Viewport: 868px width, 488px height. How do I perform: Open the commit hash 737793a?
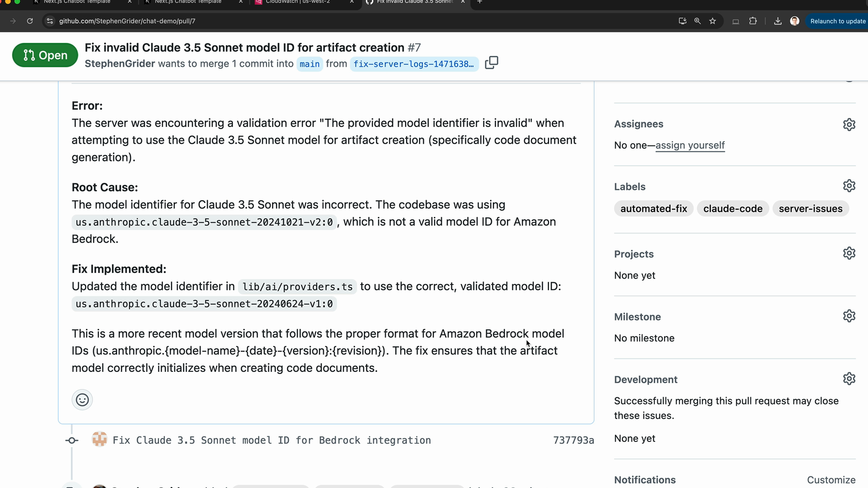pyautogui.click(x=574, y=441)
